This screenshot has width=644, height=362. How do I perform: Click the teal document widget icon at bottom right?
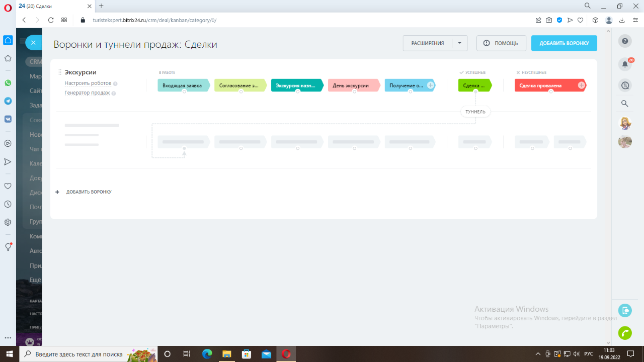tap(625, 310)
